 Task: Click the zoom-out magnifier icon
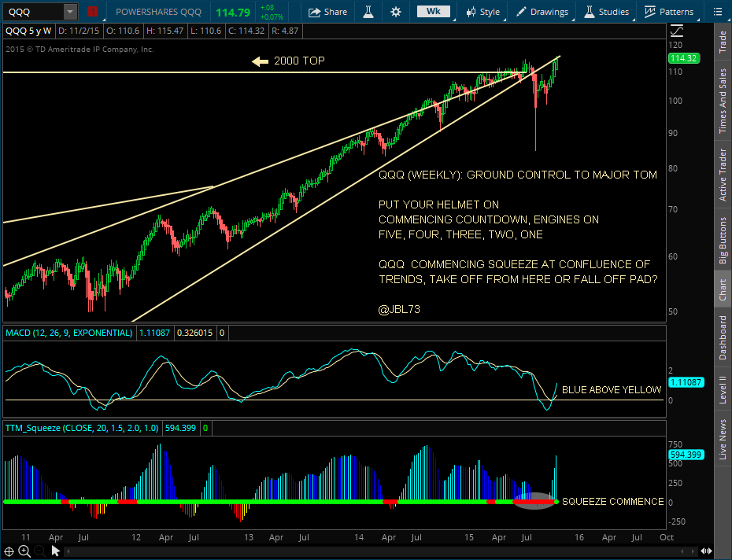[x=38, y=551]
